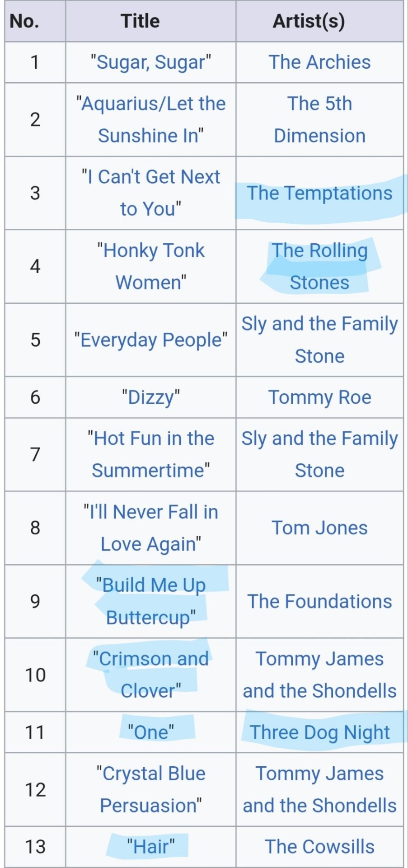Open The Archies artist link
This screenshot has height=868, width=408.
[320, 62]
